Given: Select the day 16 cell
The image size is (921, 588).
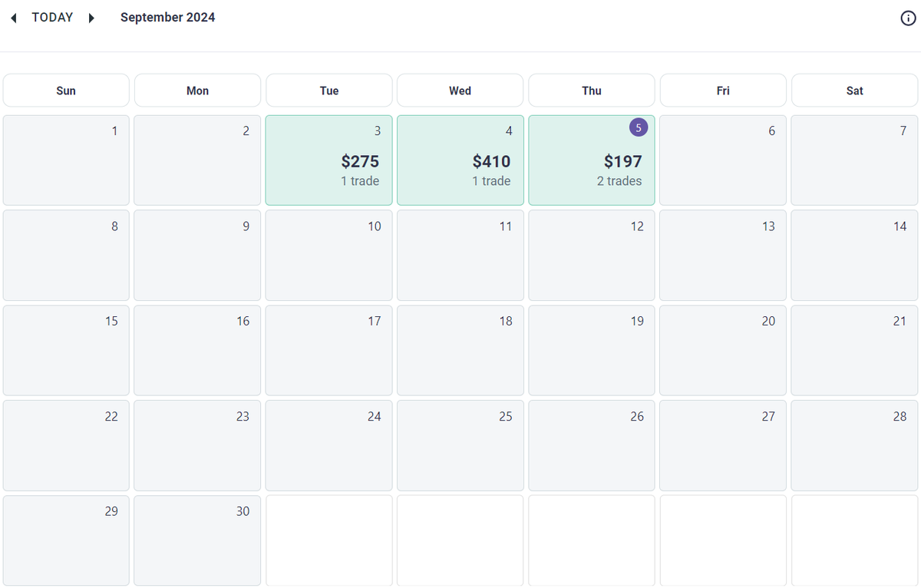Looking at the screenshot, I should (x=197, y=351).
